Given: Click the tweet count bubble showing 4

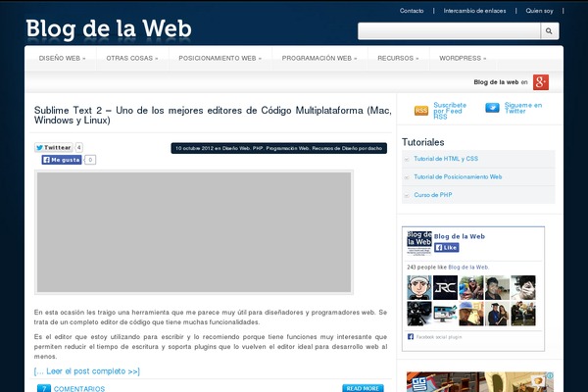Looking at the screenshot, I should (x=78, y=147).
